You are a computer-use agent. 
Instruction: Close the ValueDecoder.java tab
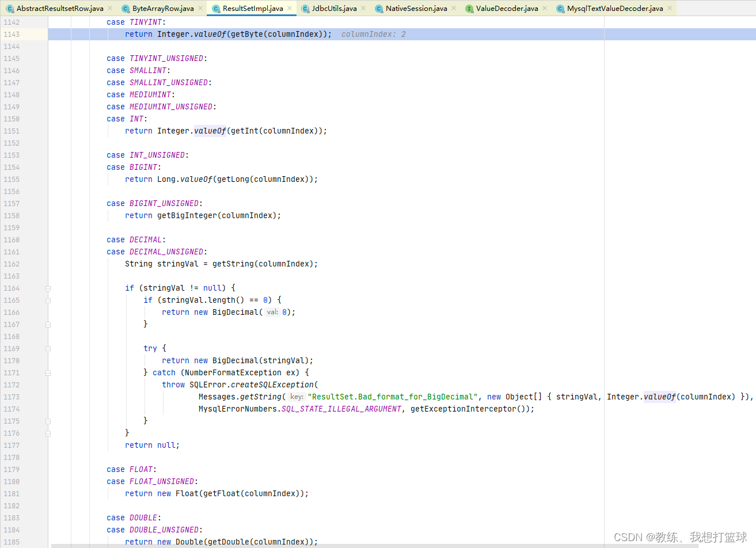[x=545, y=8]
